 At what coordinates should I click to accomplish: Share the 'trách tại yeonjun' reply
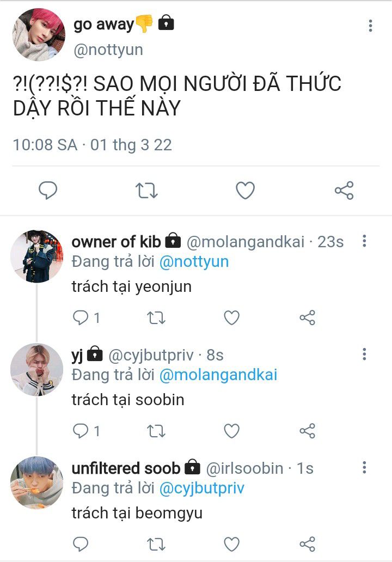tap(307, 317)
